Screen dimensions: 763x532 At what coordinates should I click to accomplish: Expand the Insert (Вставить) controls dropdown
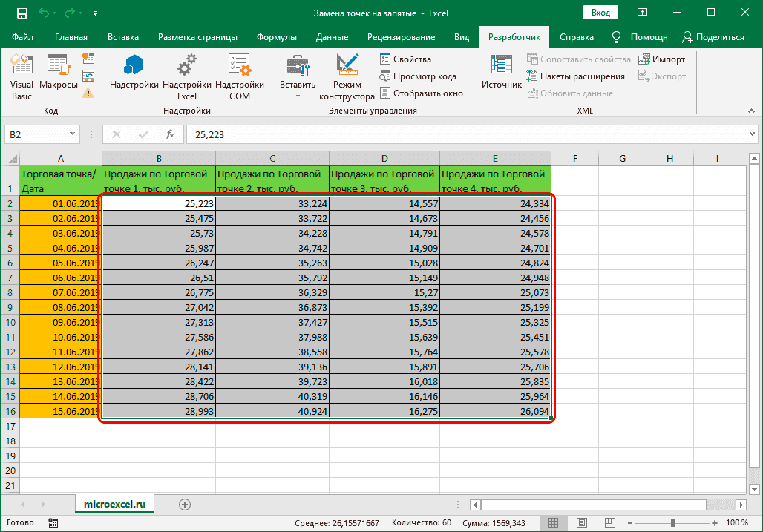click(298, 96)
